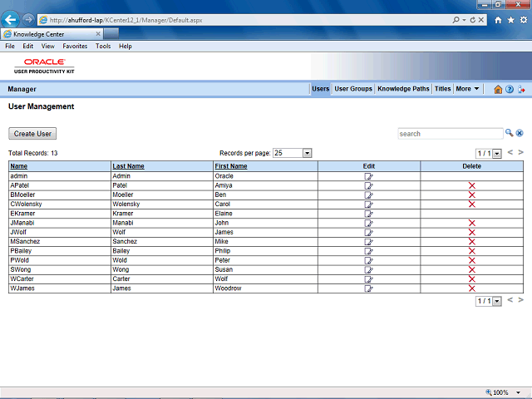The image size is (532, 399).
Task: Edit the JManabi user record
Action: (368, 223)
